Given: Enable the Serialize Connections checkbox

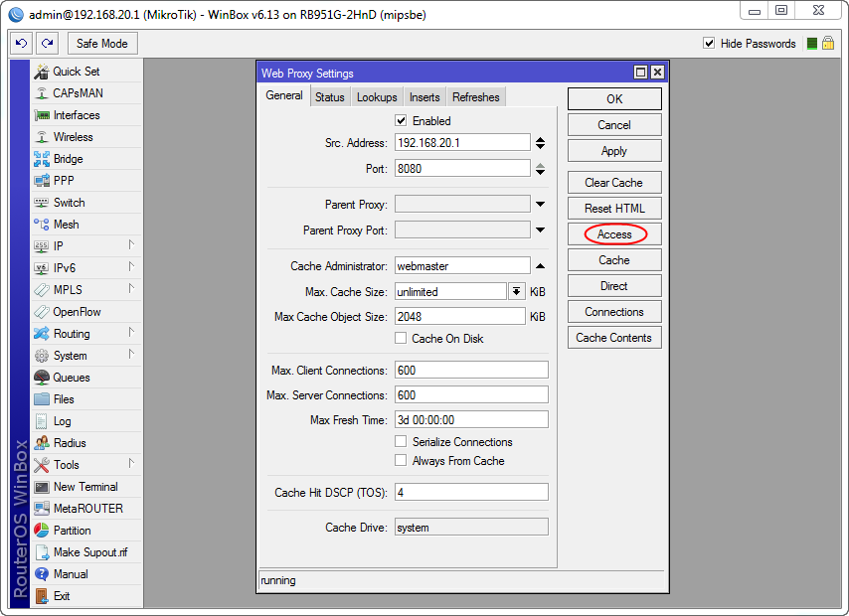Looking at the screenshot, I should point(401,442).
